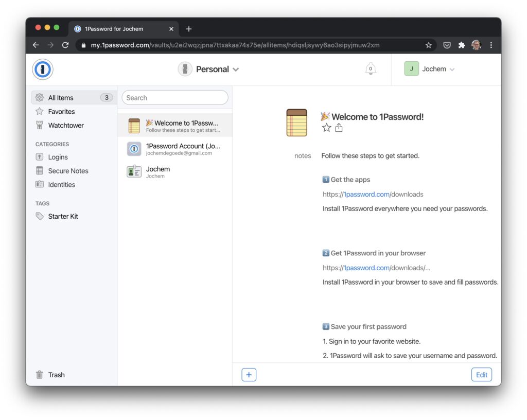Image resolution: width=527 pixels, height=420 pixels.
Task: Click the plus button to add item
Action: click(x=249, y=375)
